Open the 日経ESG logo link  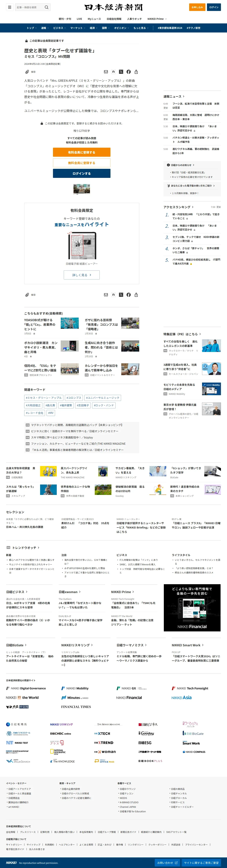(145, 743)
